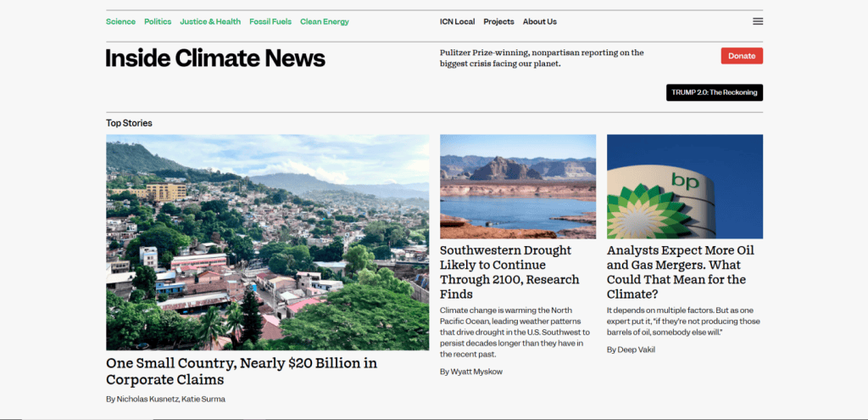Viewport: 868px width, 420px height.
Task: Click the Top Stories heading
Action: (x=129, y=123)
